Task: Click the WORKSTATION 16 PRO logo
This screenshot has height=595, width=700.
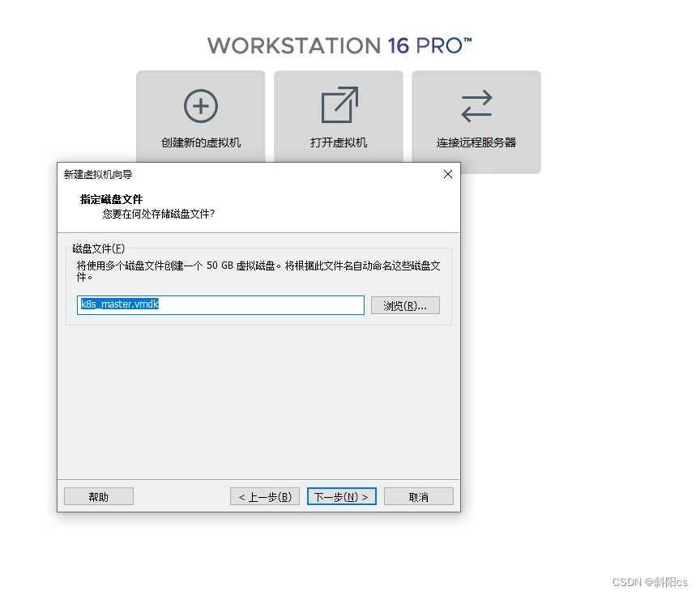Action: (339, 45)
